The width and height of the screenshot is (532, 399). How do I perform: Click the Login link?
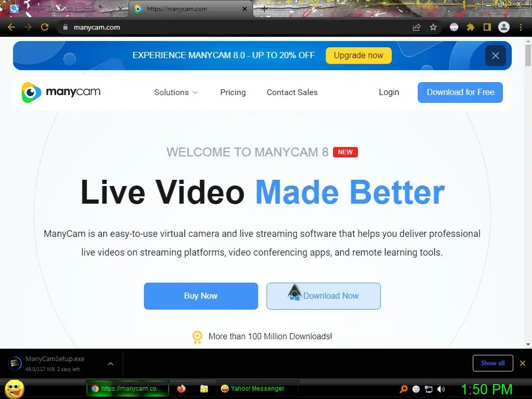click(389, 92)
